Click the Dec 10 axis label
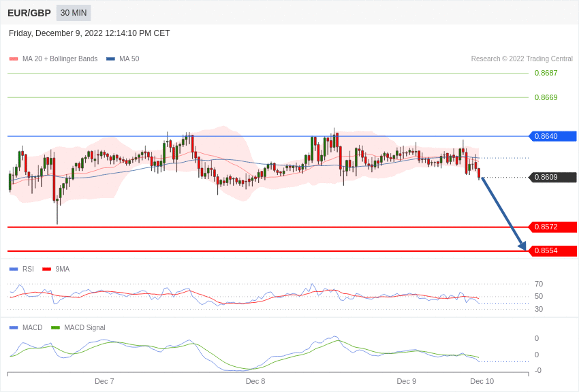 (482, 381)
